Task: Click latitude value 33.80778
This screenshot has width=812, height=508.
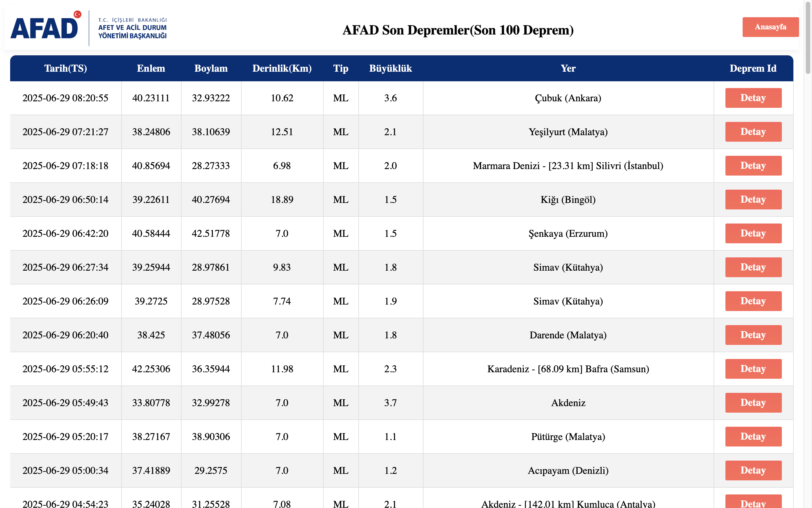Action: coord(151,403)
